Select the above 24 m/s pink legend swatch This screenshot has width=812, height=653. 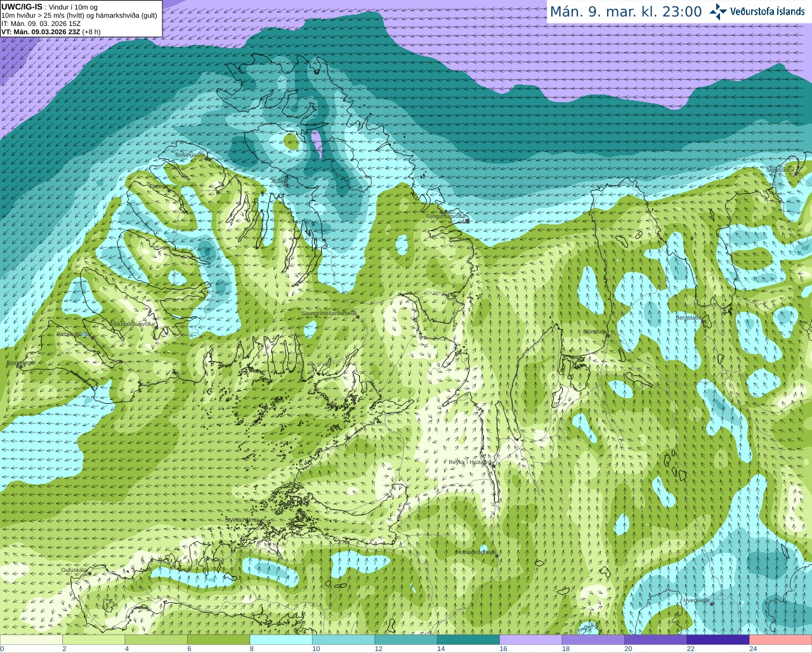tap(781, 640)
